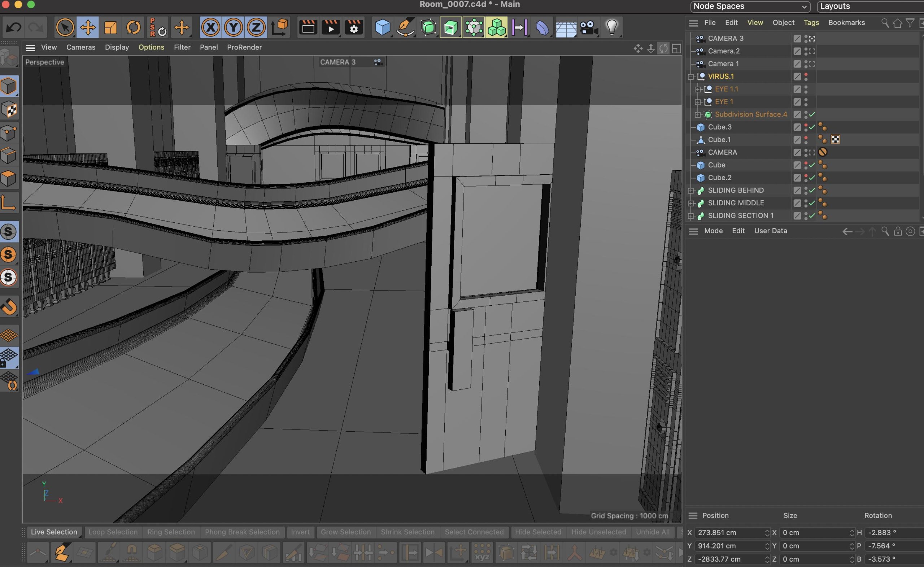Activate the Scale tool
The image size is (924, 567).
(x=110, y=27)
